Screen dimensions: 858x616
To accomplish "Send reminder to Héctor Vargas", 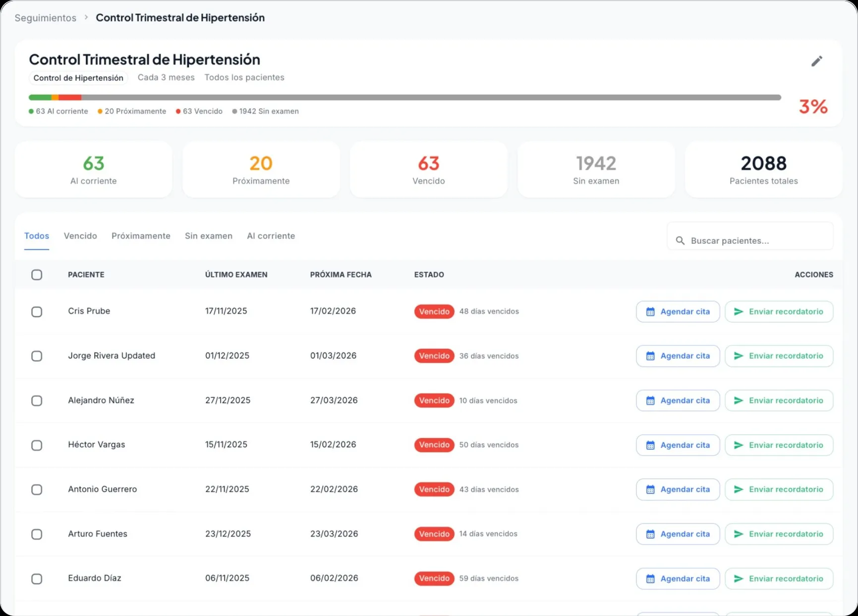I will (x=779, y=445).
